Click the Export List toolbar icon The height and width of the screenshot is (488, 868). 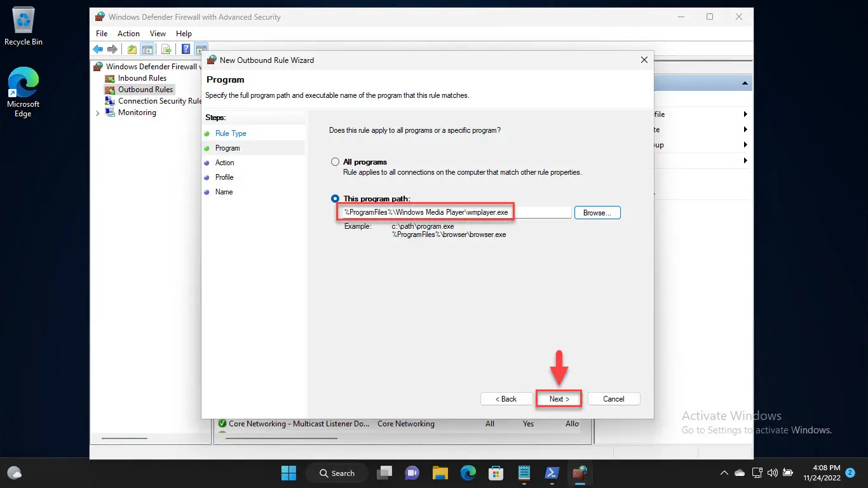click(166, 49)
